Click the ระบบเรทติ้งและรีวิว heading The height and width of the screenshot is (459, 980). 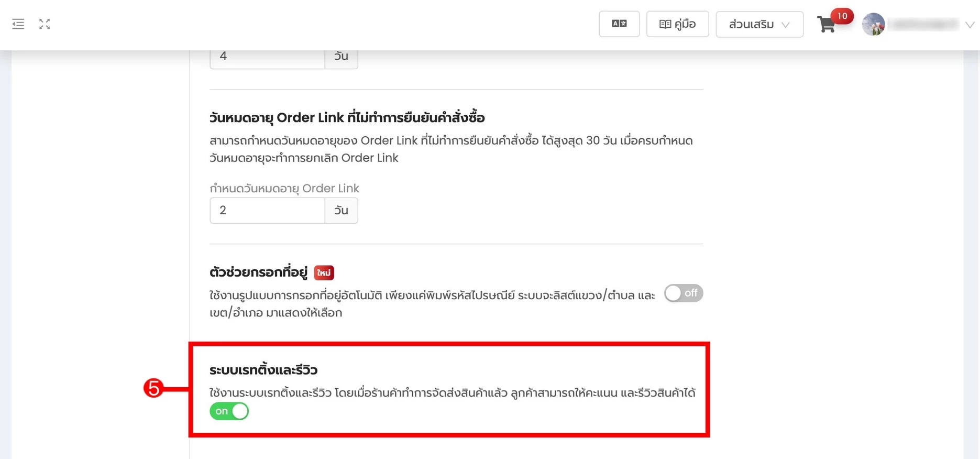click(263, 370)
